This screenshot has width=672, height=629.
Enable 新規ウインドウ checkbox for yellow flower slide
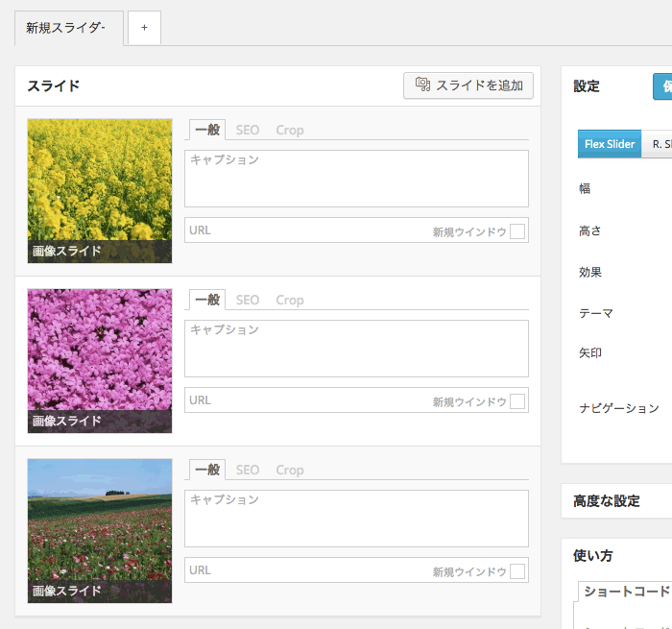pyautogui.click(x=517, y=231)
